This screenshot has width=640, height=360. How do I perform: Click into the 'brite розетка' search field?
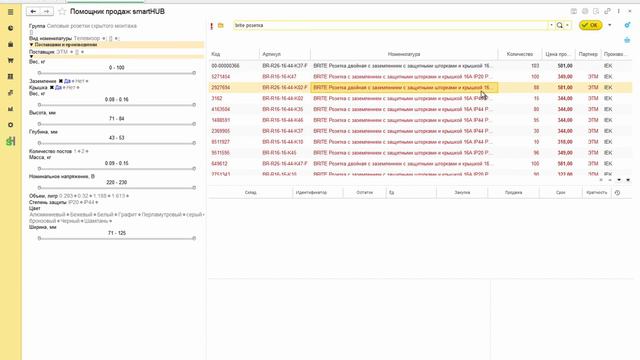(x=391, y=25)
